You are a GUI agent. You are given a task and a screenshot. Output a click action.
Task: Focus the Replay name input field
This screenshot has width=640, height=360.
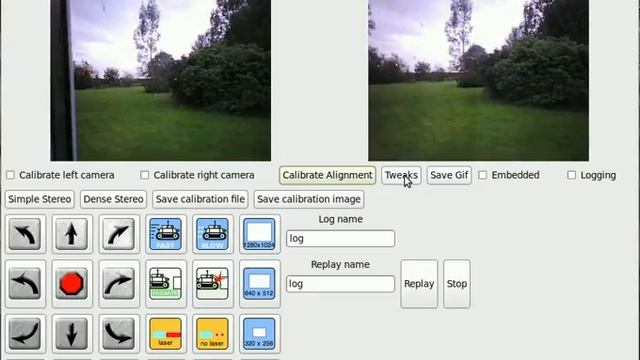tap(340, 284)
